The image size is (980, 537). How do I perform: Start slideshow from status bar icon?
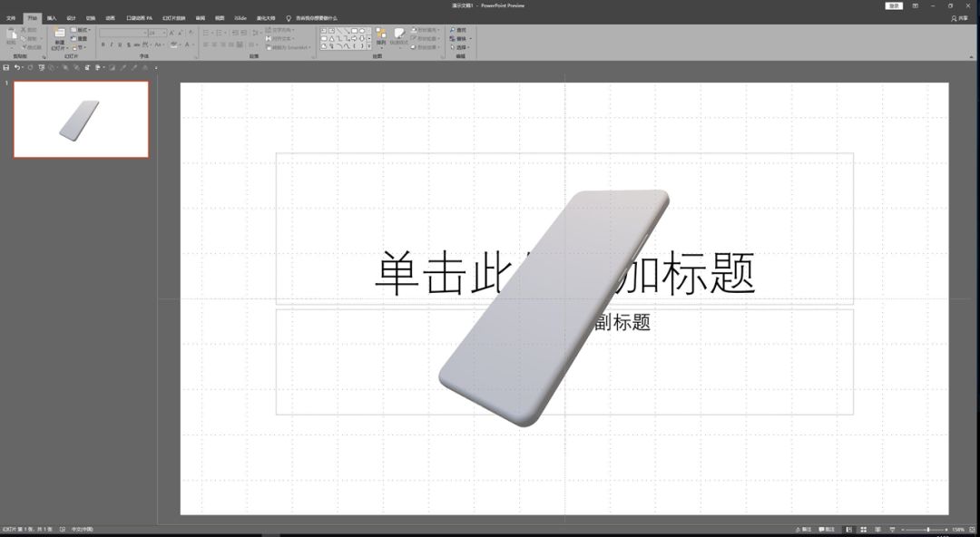point(893,530)
